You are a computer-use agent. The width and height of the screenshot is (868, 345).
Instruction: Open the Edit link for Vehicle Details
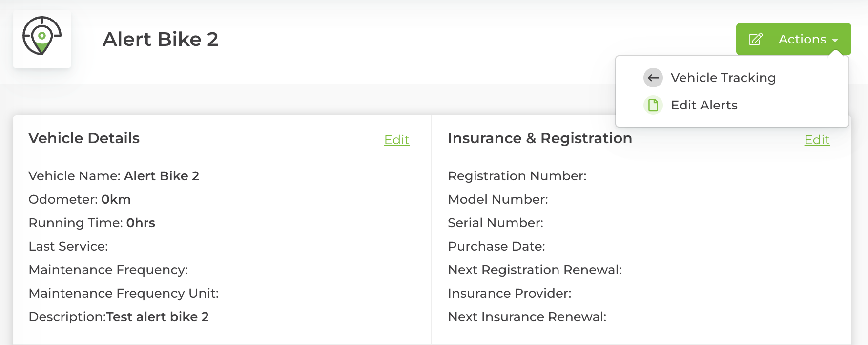(x=396, y=140)
